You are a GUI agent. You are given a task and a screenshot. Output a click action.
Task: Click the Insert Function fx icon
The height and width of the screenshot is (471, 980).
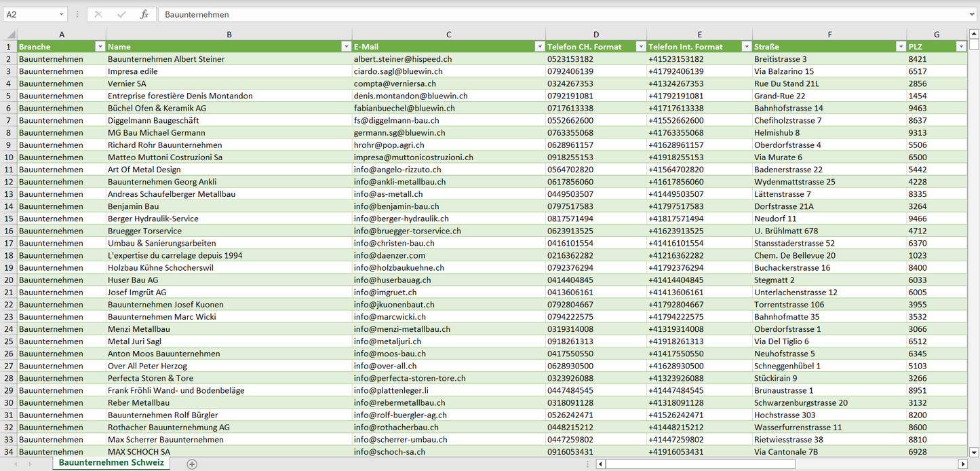pyautogui.click(x=144, y=14)
